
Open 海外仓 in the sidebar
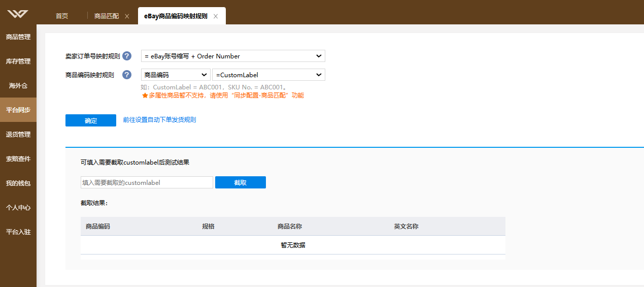[x=18, y=85]
